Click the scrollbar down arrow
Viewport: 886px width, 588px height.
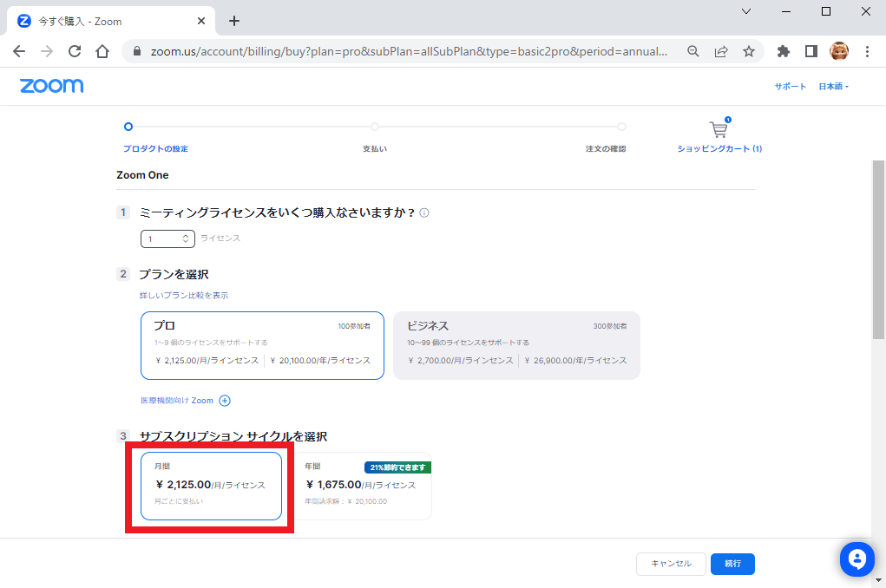click(879, 580)
